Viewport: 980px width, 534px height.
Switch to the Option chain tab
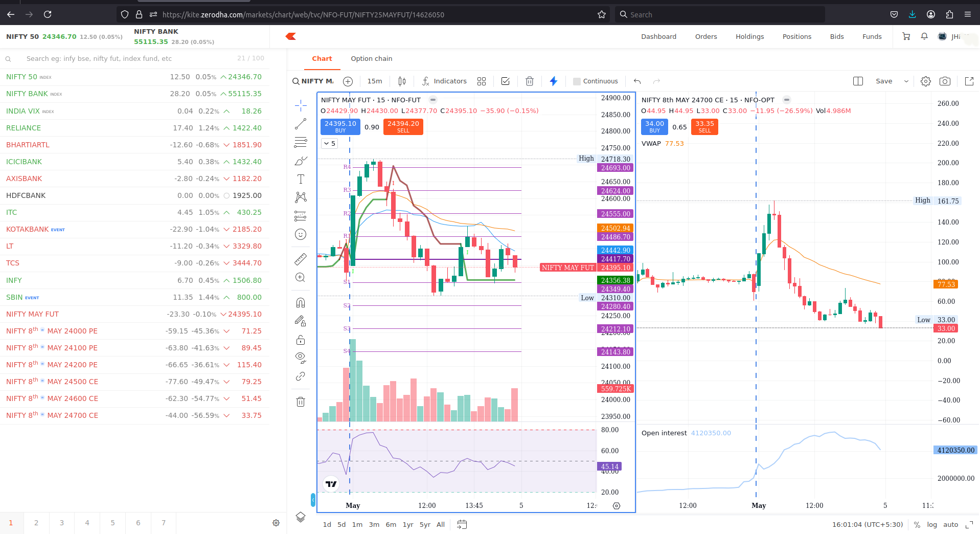coord(372,59)
